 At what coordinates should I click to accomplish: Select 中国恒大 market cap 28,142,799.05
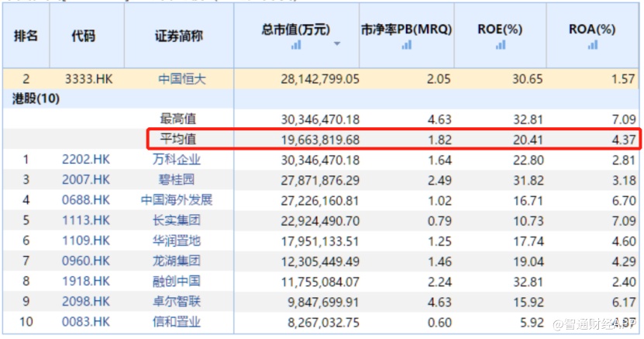pyautogui.click(x=320, y=79)
